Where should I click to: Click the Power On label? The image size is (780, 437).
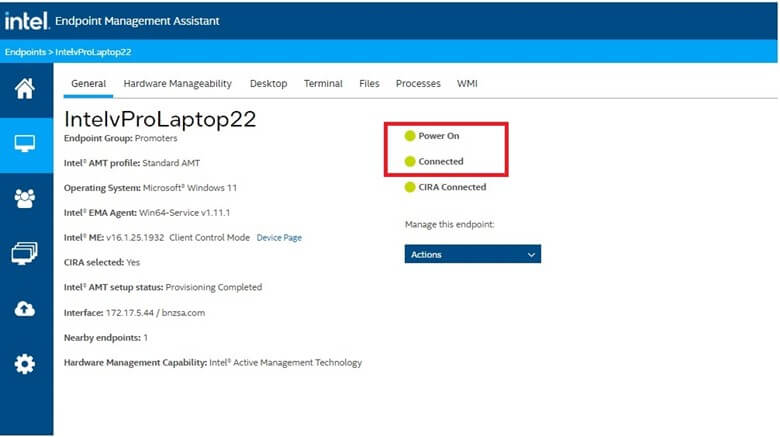tap(439, 136)
